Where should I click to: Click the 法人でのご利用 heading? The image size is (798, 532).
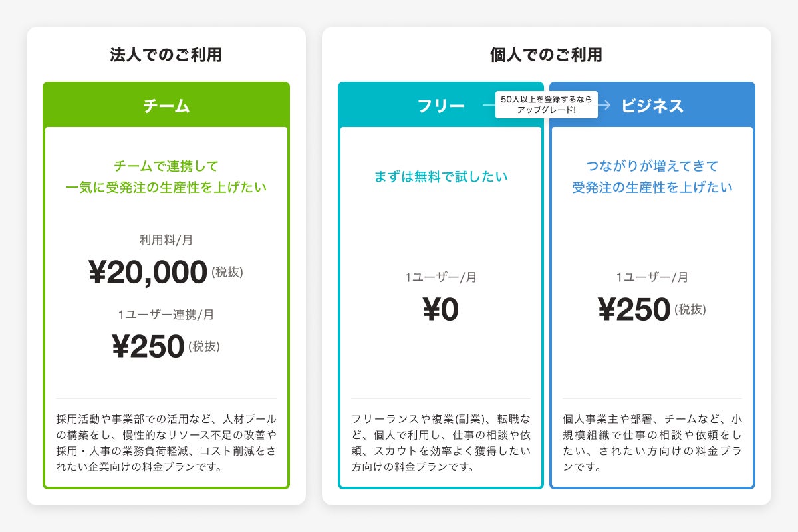(166, 55)
